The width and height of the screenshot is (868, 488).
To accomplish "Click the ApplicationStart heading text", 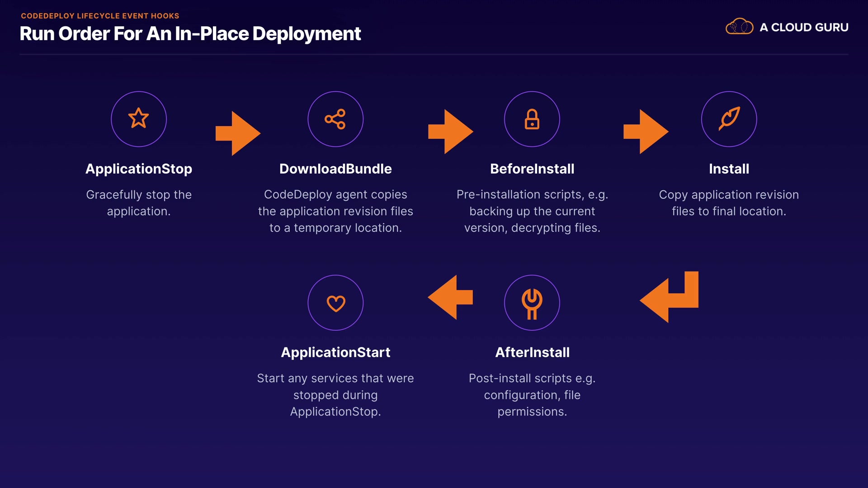I will click(x=335, y=352).
